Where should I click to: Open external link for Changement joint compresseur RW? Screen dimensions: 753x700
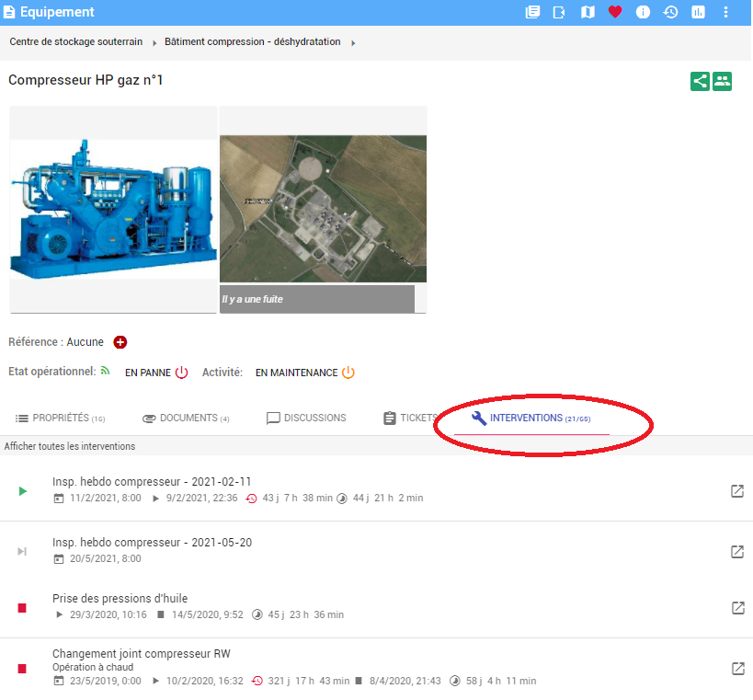[737, 669]
